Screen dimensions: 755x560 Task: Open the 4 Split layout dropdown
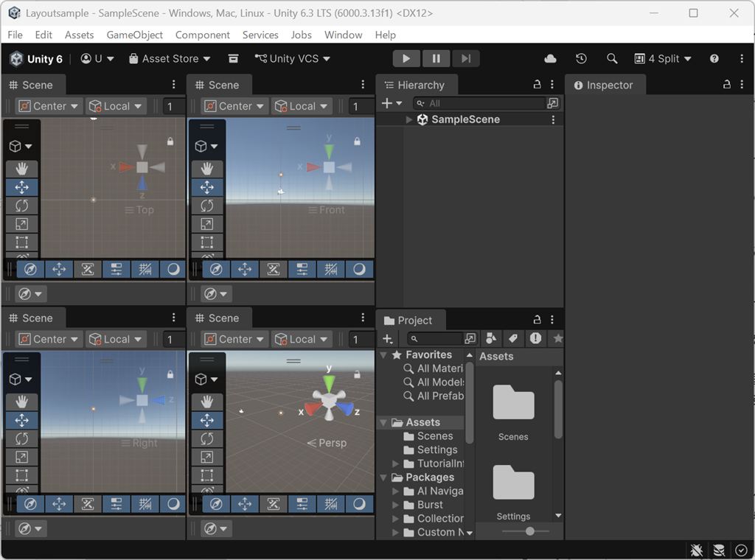pyautogui.click(x=662, y=58)
